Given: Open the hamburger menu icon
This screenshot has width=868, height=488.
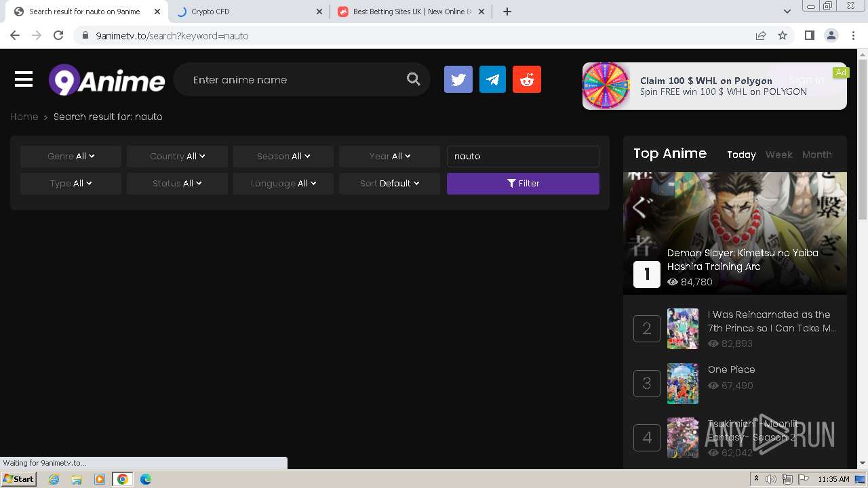Looking at the screenshot, I should click(x=24, y=79).
